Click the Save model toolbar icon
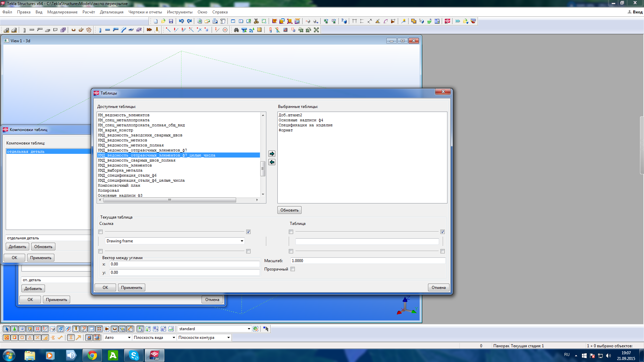The image size is (644, 362). tap(171, 21)
